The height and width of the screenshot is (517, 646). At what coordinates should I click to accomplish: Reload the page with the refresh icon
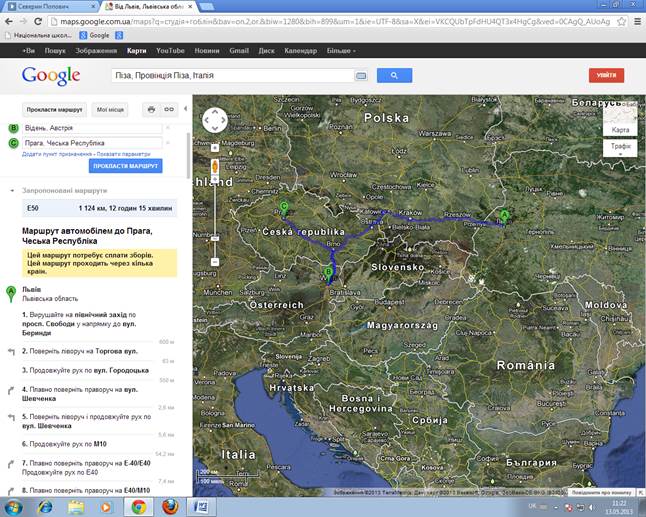[38, 21]
